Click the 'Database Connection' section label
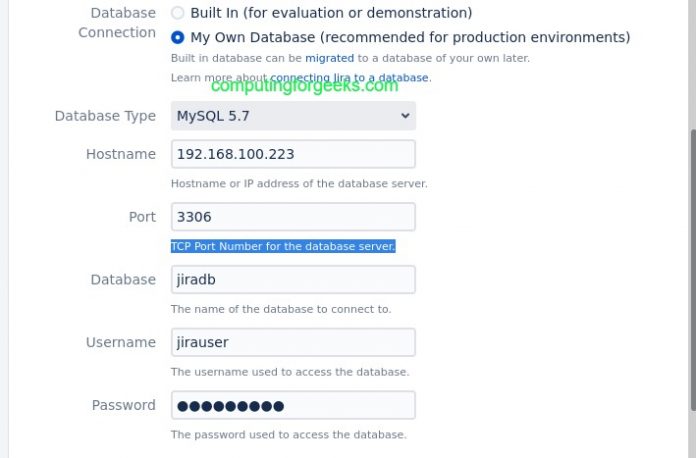Viewport: 696px width, 458px height. (x=117, y=23)
